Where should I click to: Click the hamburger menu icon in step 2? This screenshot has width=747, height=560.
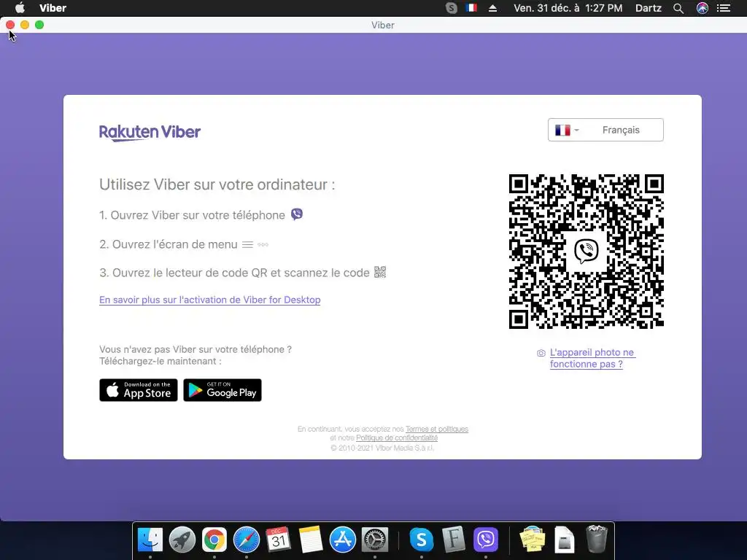(247, 244)
